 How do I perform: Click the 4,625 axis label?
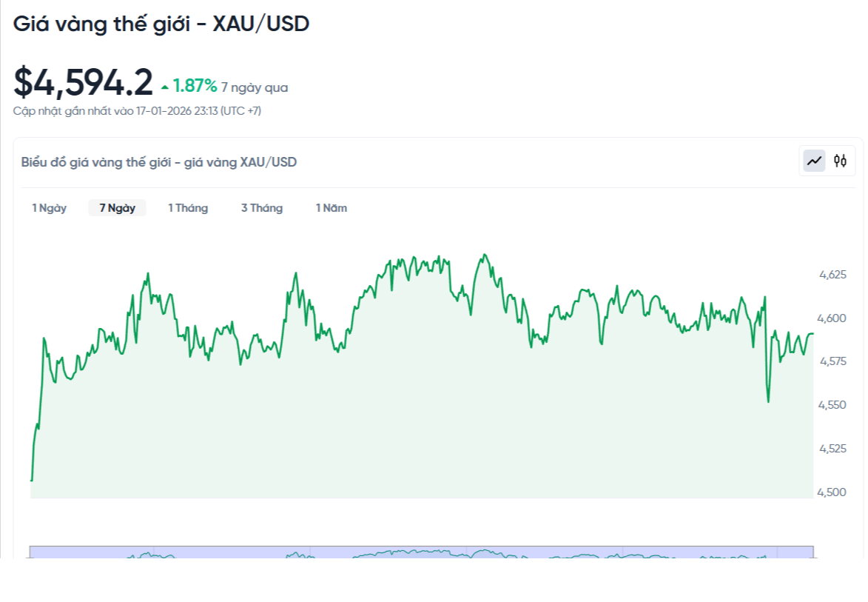click(x=832, y=274)
